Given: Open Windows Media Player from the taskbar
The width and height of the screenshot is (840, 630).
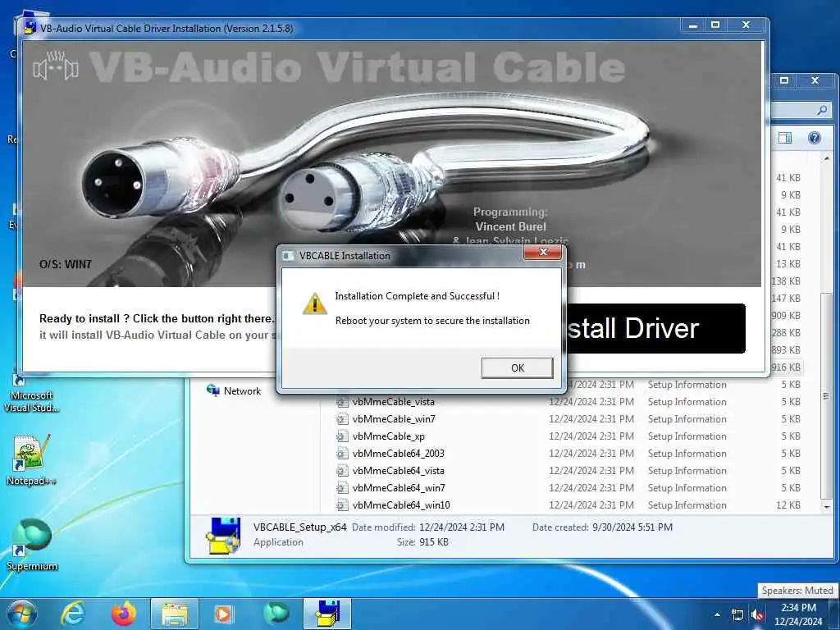Looking at the screenshot, I should (223, 614).
